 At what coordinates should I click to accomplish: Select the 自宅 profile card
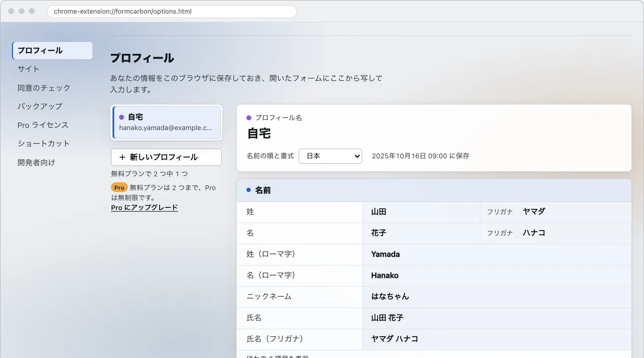(x=167, y=122)
